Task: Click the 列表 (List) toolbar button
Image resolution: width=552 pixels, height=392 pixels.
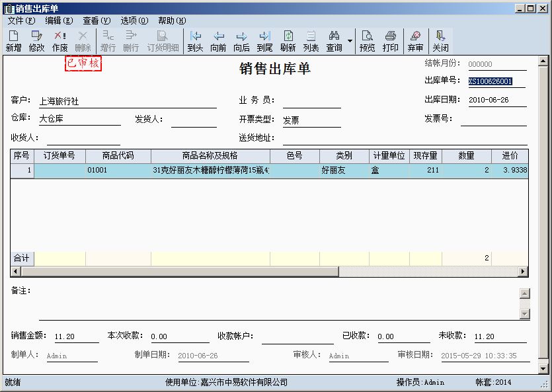Action: click(311, 41)
